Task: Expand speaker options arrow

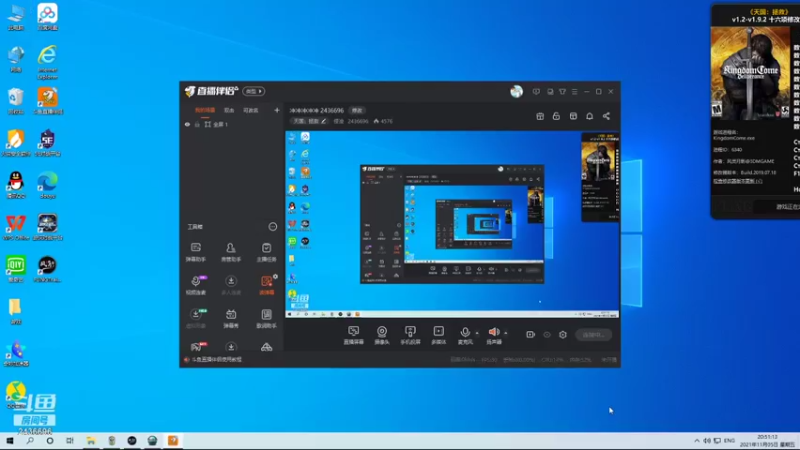Action: (x=506, y=333)
